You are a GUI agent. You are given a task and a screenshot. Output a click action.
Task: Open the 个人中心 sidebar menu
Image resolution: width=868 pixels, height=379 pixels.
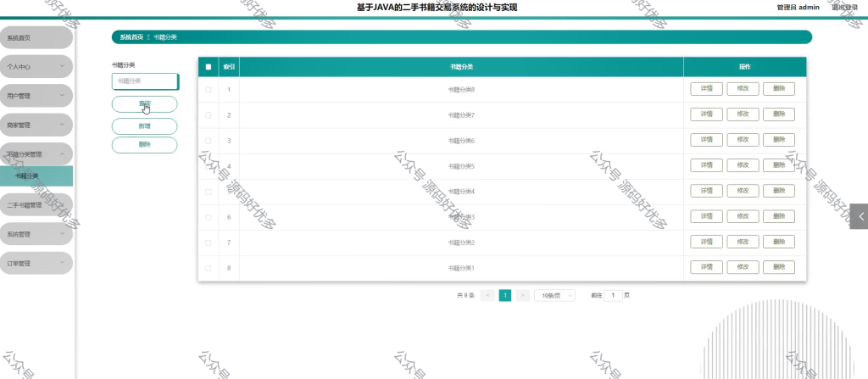point(36,66)
